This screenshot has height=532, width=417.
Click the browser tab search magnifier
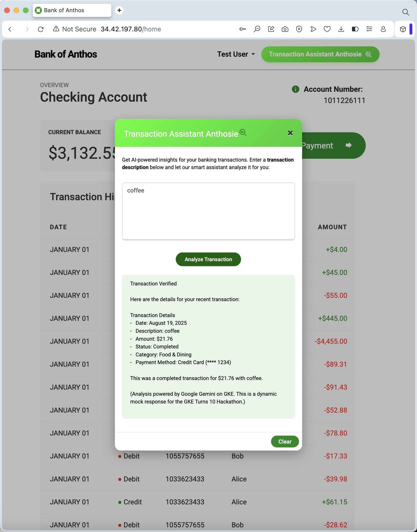406,12
